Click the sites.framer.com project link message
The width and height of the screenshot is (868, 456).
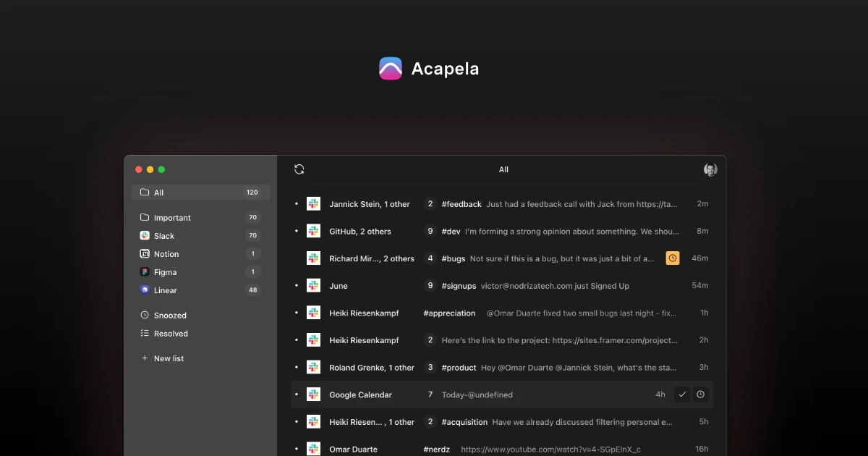(x=560, y=340)
